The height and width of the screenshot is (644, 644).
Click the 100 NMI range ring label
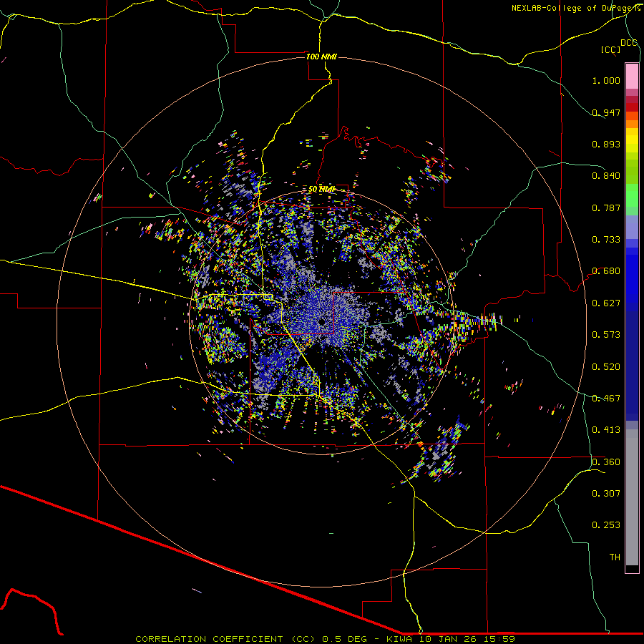(x=321, y=57)
